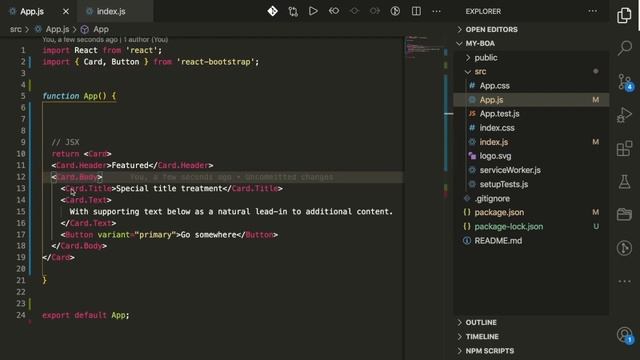The height and width of the screenshot is (360, 640).
Task: Go to next change arrow icon
Action: pyautogui.click(x=375, y=11)
